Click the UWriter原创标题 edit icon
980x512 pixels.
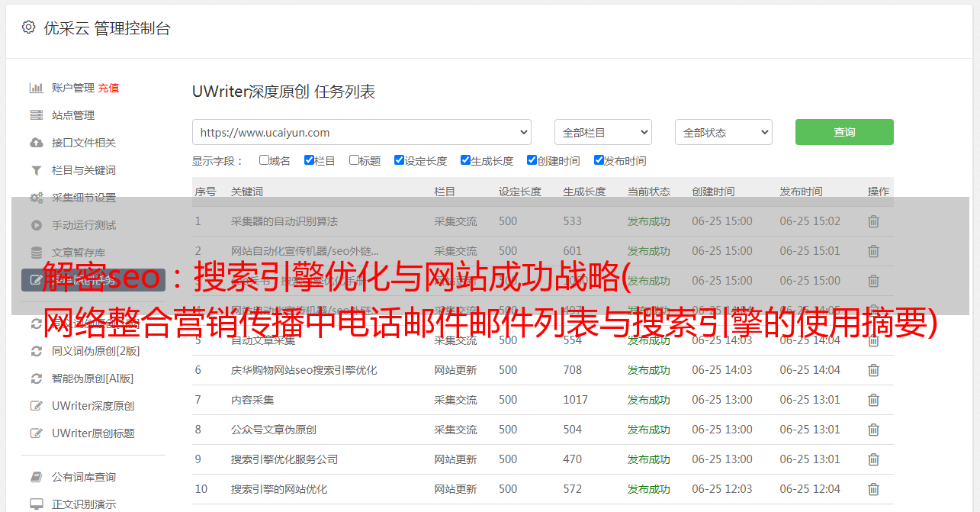tap(36, 433)
